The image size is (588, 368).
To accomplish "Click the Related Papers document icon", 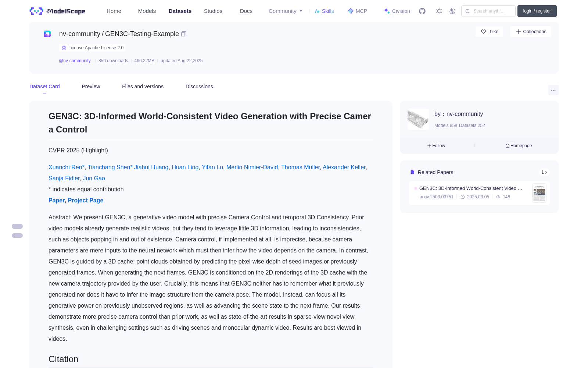I will click(x=412, y=172).
